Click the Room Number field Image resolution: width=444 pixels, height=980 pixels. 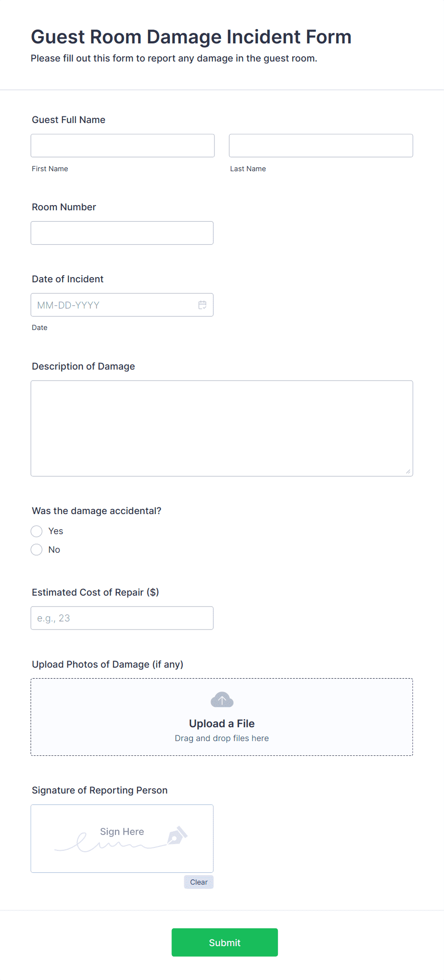click(122, 233)
